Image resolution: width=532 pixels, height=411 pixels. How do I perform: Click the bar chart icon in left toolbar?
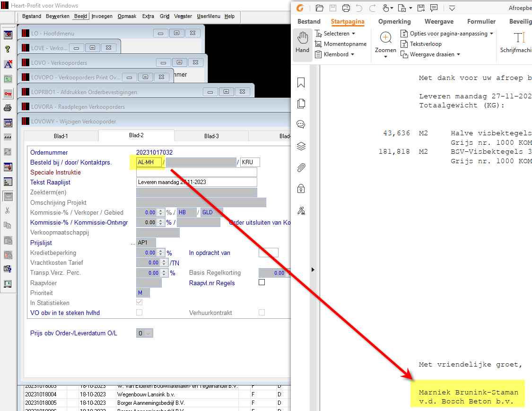point(8,182)
